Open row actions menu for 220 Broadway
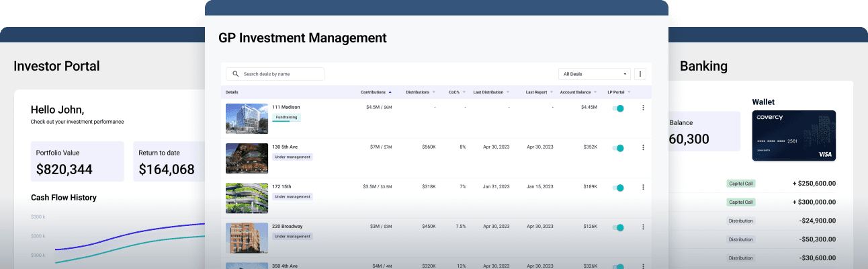The image size is (868, 269). coord(643,227)
